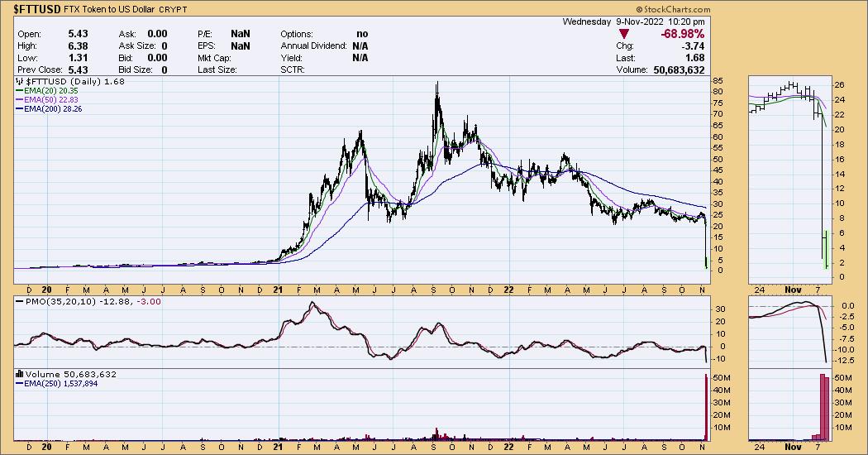
Task: Click the green line swatch for EMA(20)
Action: tap(19, 91)
